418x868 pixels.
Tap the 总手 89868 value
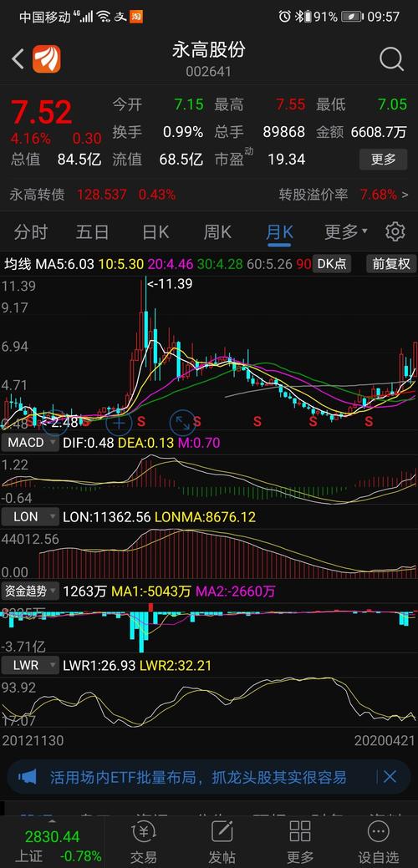pos(283,132)
